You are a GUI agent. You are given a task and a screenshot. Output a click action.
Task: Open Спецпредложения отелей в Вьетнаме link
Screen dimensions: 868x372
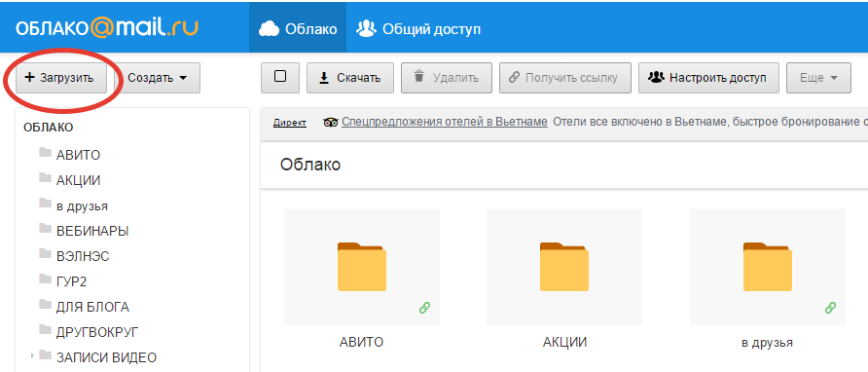pyautogui.click(x=445, y=122)
